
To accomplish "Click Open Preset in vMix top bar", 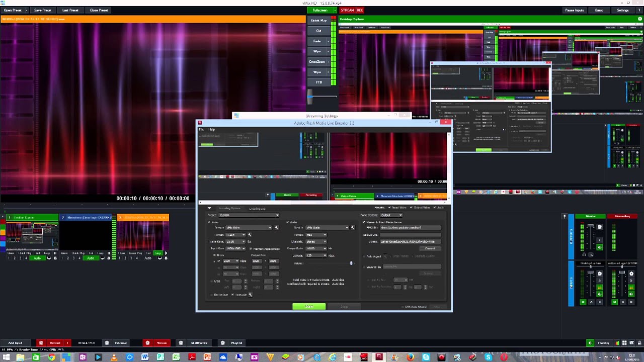I will (x=13, y=10).
